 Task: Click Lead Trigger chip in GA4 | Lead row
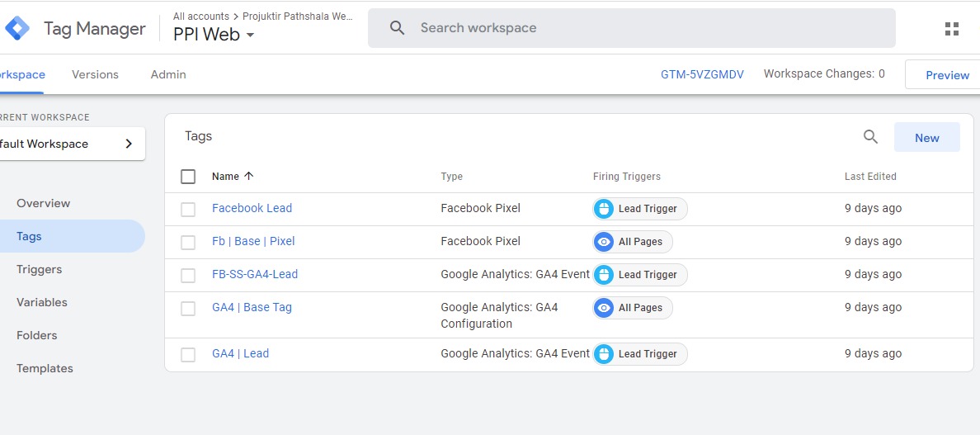click(640, 354)
